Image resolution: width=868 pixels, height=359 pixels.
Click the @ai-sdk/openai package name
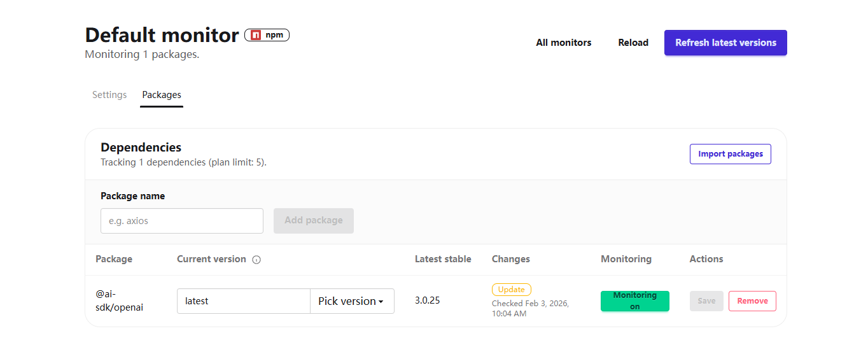coord(120,300)
